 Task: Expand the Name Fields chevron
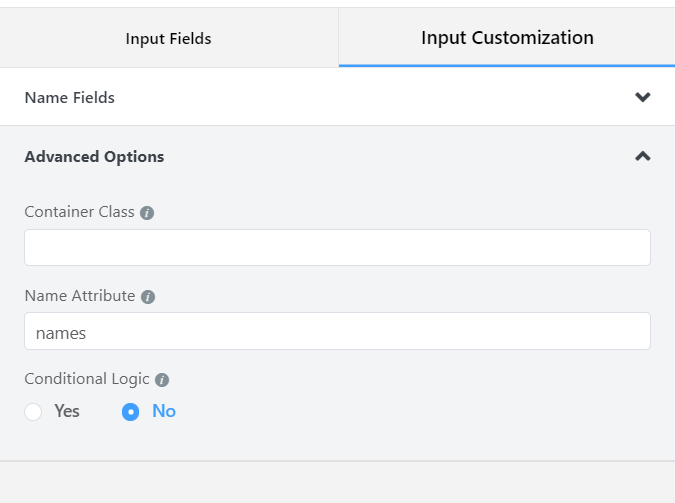643,97
